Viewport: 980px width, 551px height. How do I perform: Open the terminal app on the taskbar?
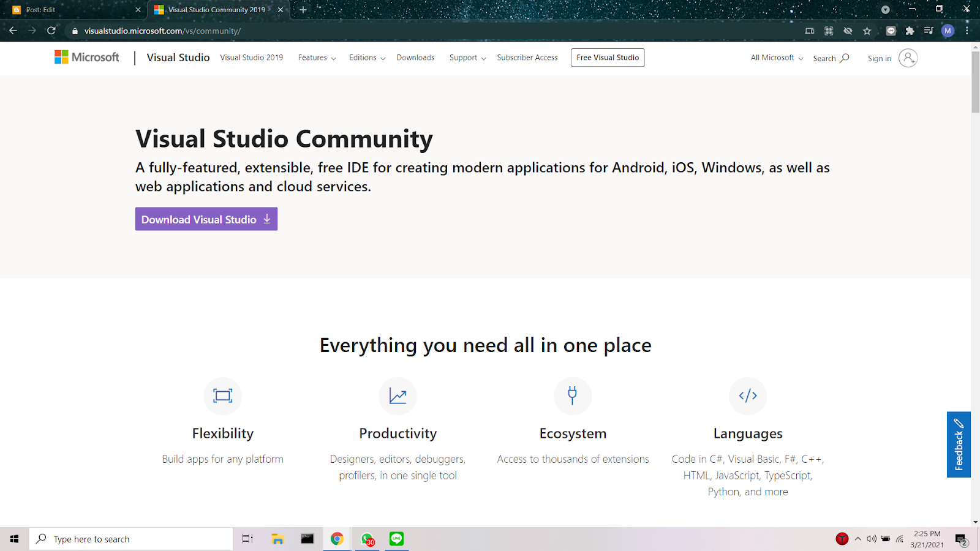[x=307, y=539]
